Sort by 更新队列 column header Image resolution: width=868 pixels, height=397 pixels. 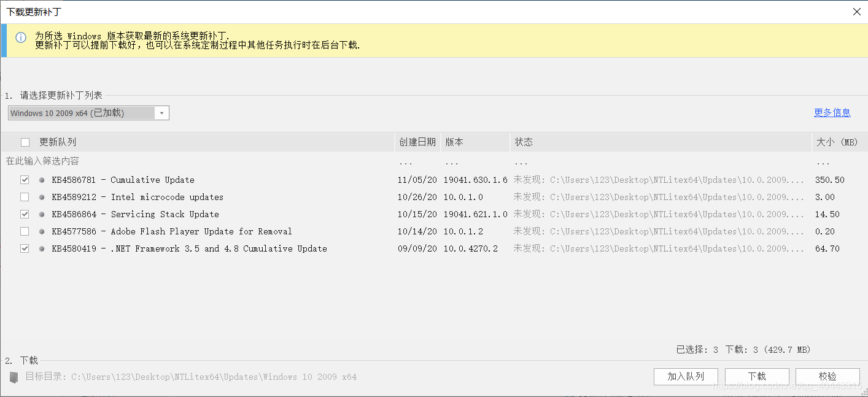click(x=58, y=142)
